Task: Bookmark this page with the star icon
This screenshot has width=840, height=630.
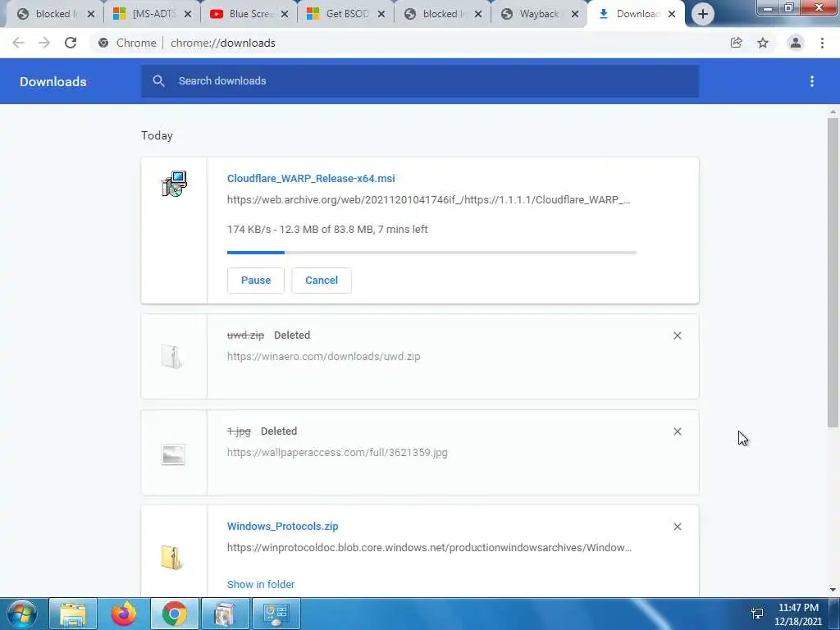Action: coord(763,43)
